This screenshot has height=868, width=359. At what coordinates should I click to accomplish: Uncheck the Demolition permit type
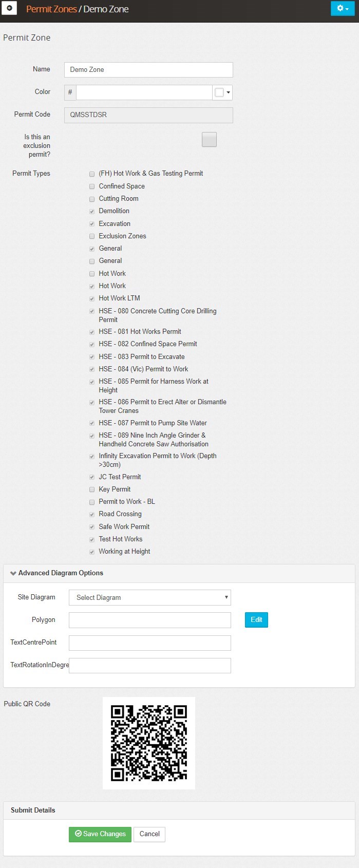pyautogui.click(x=92, y=211)
